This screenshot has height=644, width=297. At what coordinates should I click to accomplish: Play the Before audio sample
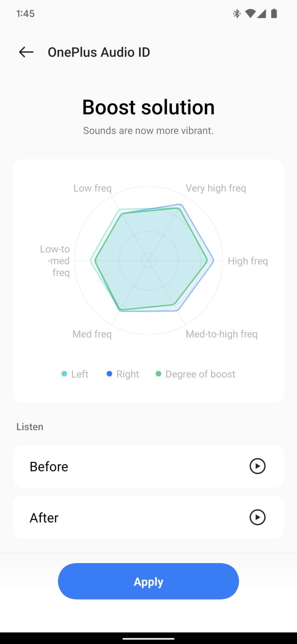[x=258, y=466]
